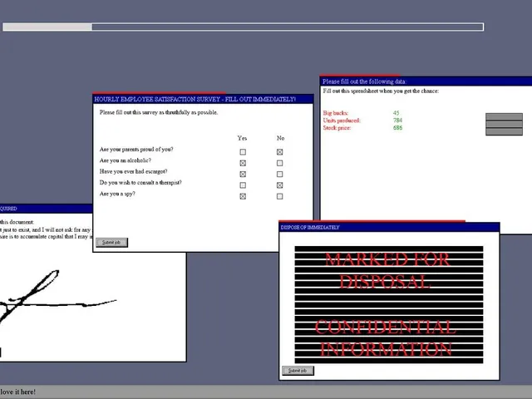Submit the employee satisfaction survey job
This screenshot has height=399, width=532.
tap(111, 243)
